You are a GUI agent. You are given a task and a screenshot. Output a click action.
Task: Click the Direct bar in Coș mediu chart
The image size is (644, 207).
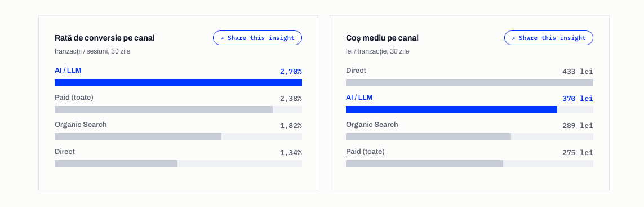[469, 82]
